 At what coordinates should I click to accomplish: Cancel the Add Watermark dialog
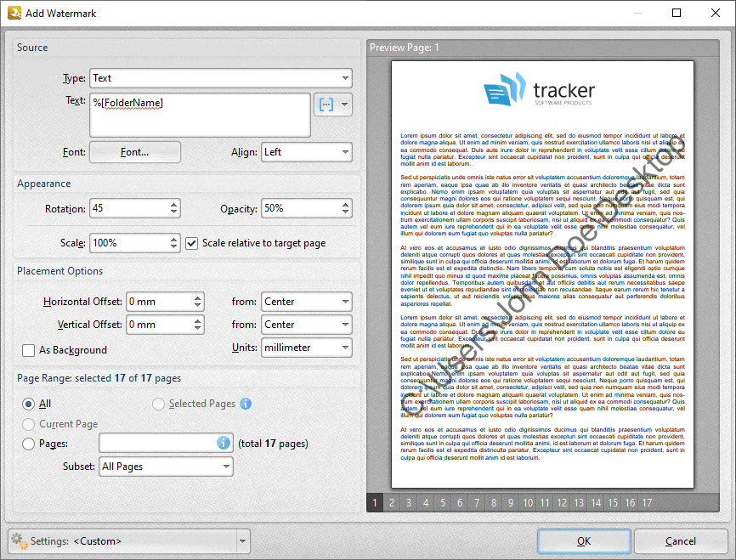point(681,541)
